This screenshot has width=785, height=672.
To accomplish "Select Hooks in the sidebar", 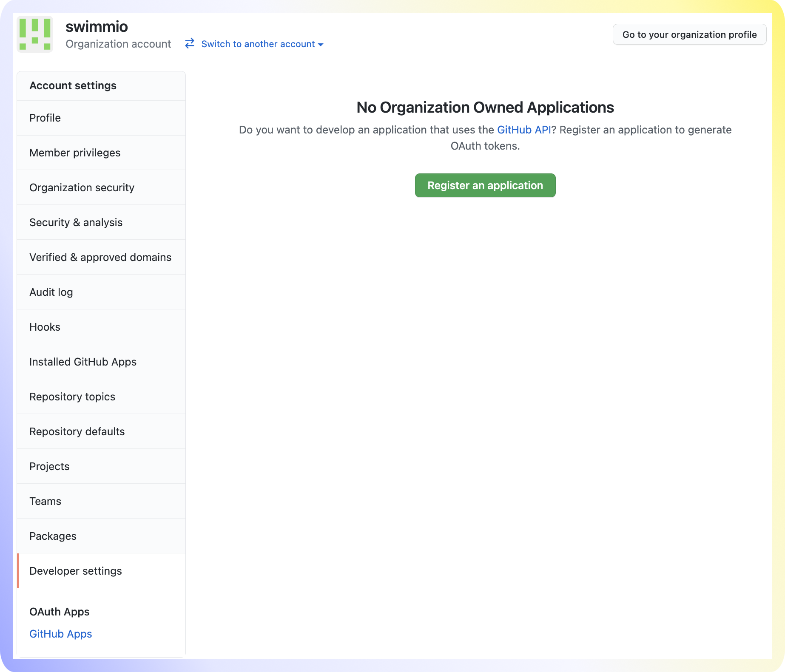I will 101,327.
